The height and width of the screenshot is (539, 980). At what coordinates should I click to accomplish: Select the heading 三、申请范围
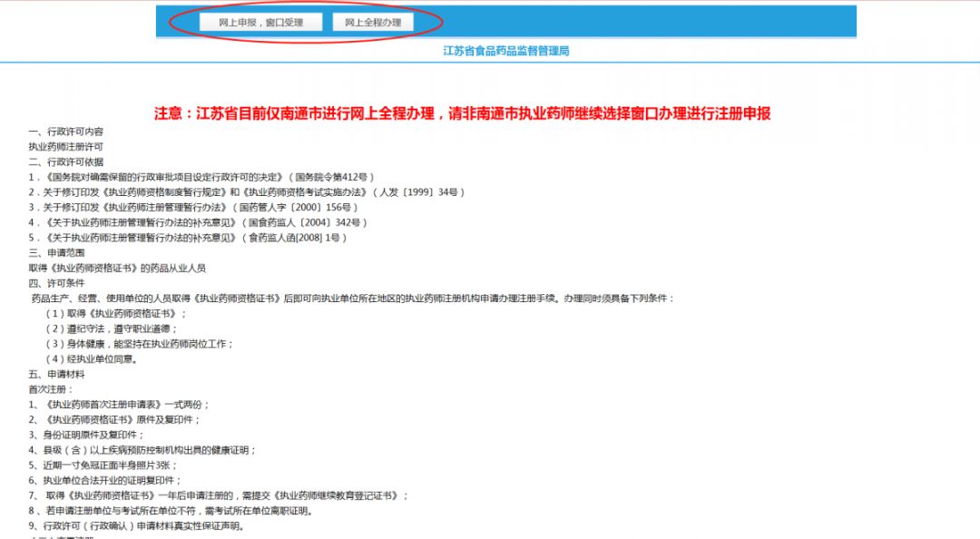pos(56,252)
